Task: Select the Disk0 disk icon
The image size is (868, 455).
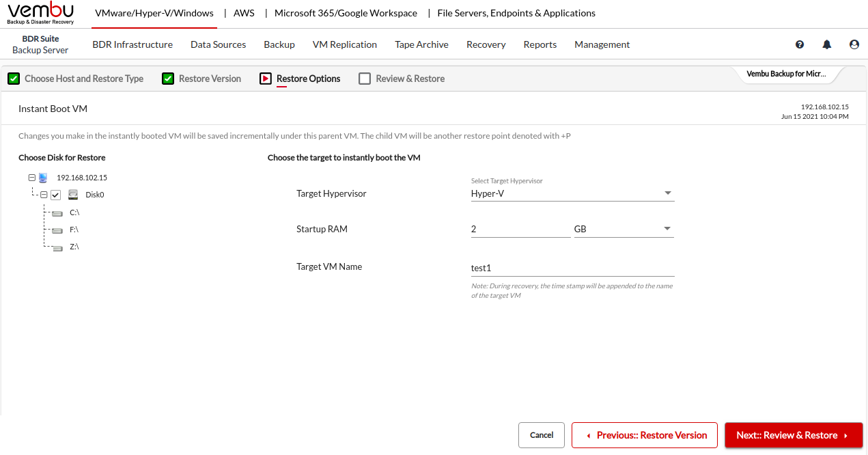Action: [x=72, y=195]
